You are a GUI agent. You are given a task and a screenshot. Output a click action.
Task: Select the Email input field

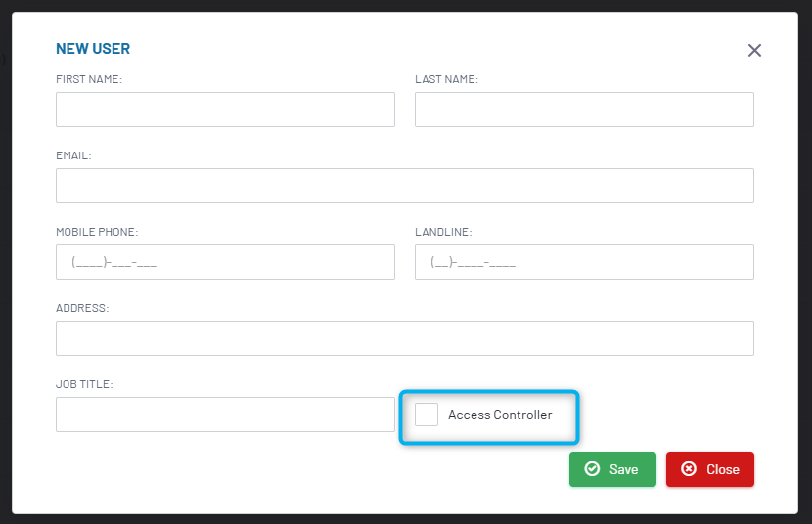coord(404,186)
